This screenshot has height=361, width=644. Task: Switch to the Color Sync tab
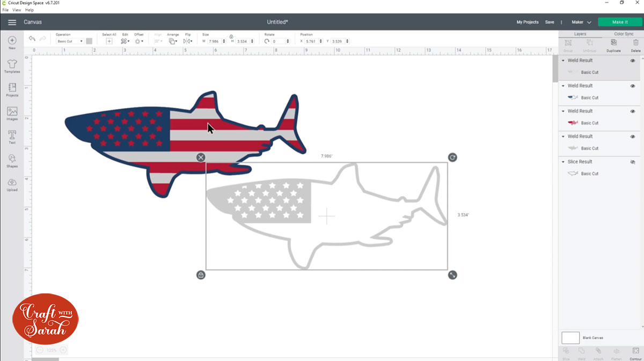pos(624,34)
